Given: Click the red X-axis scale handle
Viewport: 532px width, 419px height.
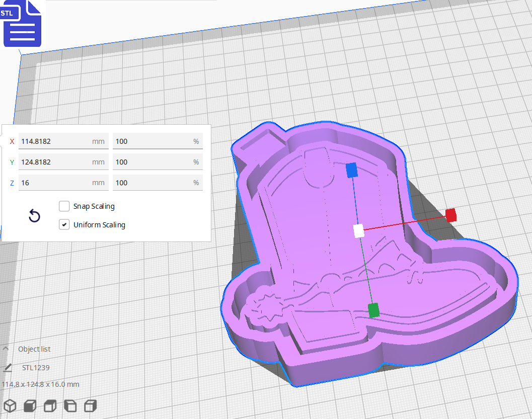Looking at the screenshot, I should [450, 215].
